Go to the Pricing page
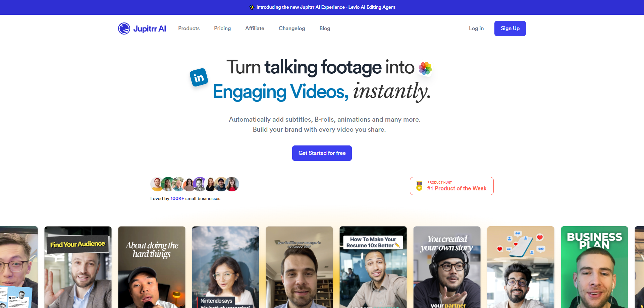This screenshot has height=308, width=644. 222,28
